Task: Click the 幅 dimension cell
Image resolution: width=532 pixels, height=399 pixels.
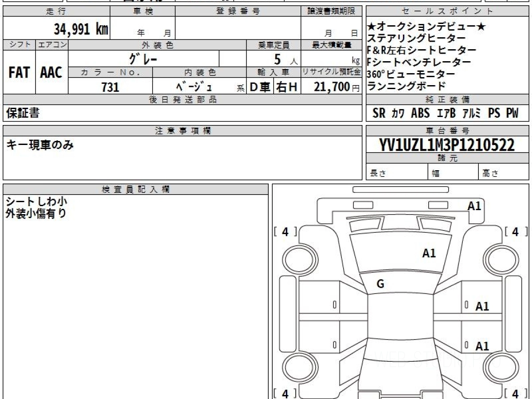Action: [x=454, y=172]
